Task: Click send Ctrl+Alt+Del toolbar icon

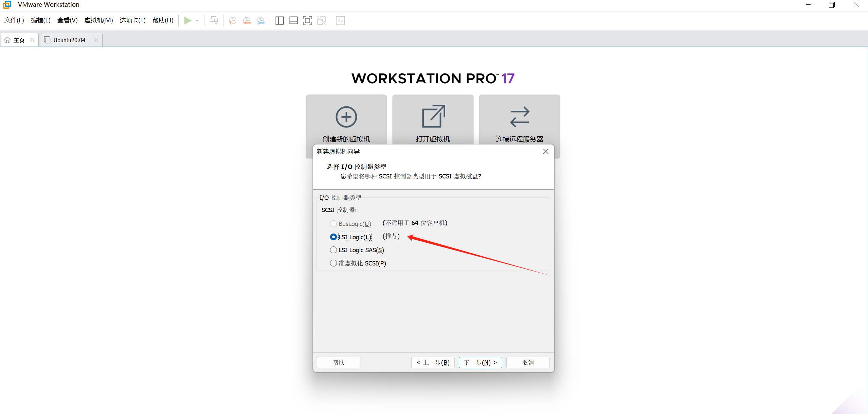Action: click(x=214, y=20)
